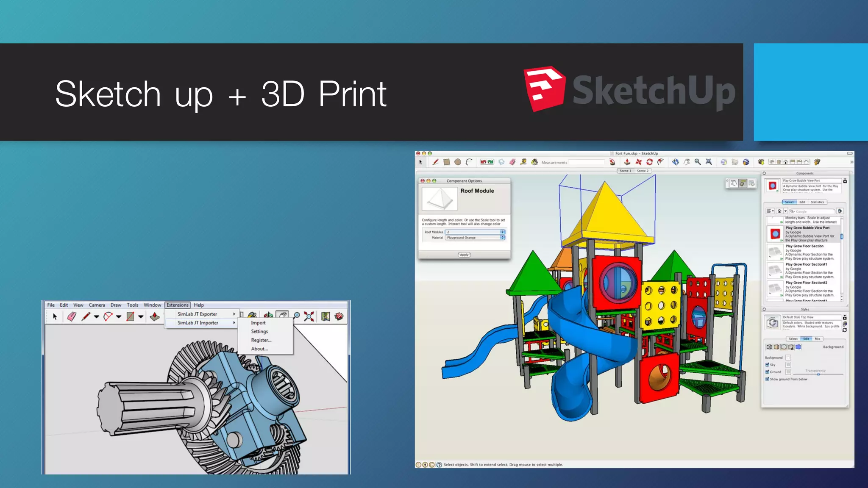Select the Line pencil tool in Fort Fun window
Viewport: 868px width, 488px height.
pos(435,162)
